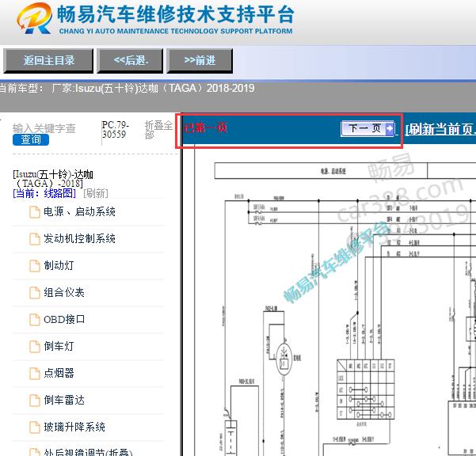
Task: Open 组合仪表 tree entry
Action: coord(63,292)
